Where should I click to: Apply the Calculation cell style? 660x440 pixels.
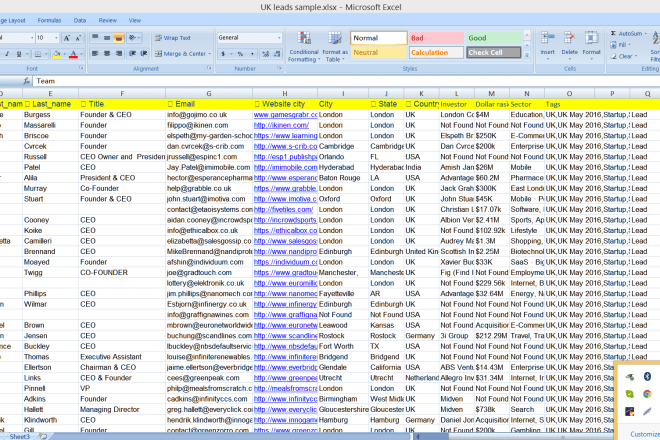tap(436, 53)
